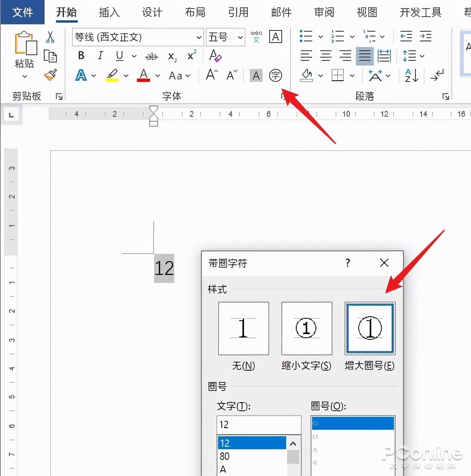Toggle bold formatting

[81, 56]
